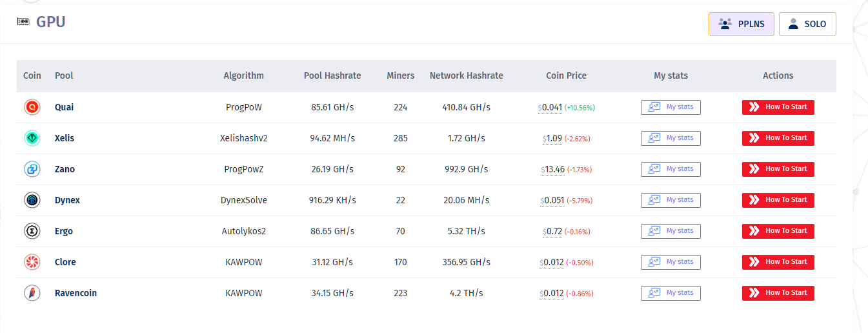Click the Quai coin logo icon
The height and width of the screenshot is (333, 868).
32,107
